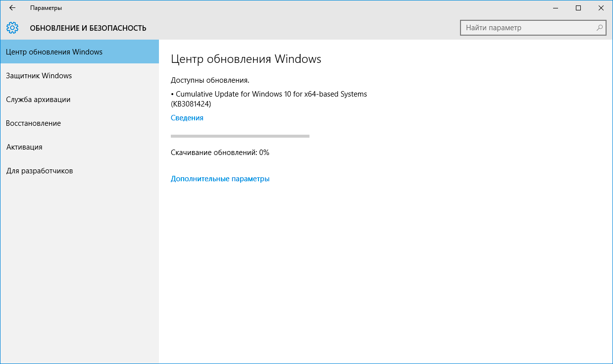
Task: Open "Для разработчиков" section
Action: (x=79, y=171)
